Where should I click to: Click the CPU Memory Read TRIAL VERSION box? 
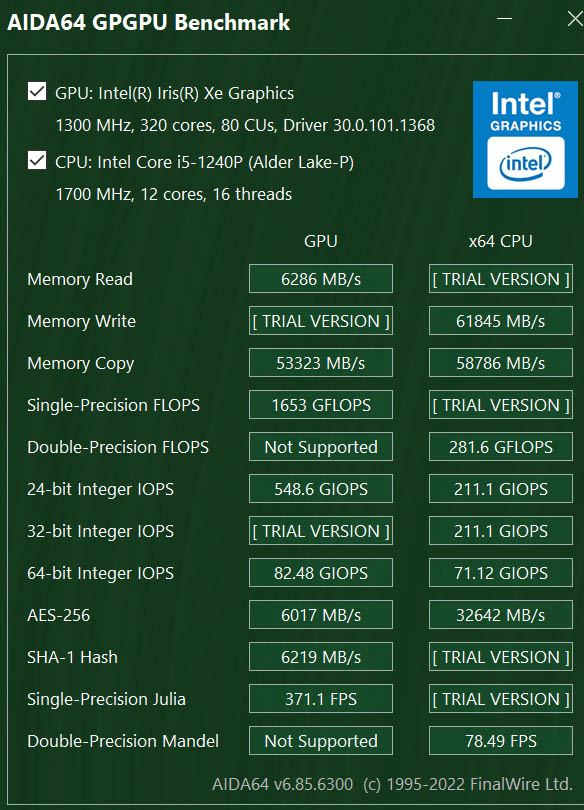pos(500,279)
